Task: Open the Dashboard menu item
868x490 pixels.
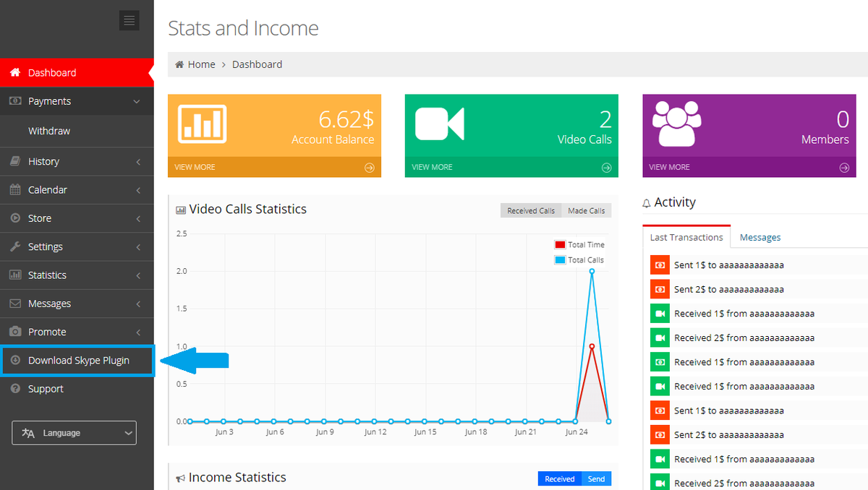Action: tap(77, 72)
